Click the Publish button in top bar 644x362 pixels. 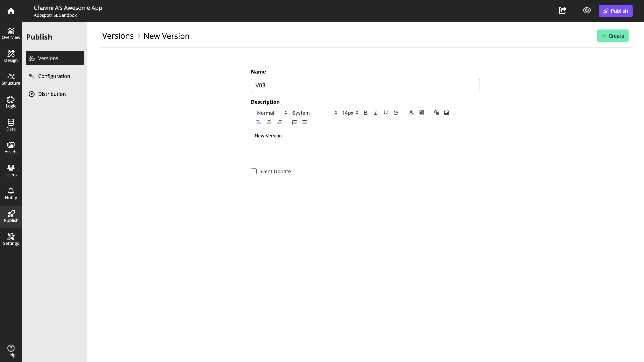click(616, 11)
